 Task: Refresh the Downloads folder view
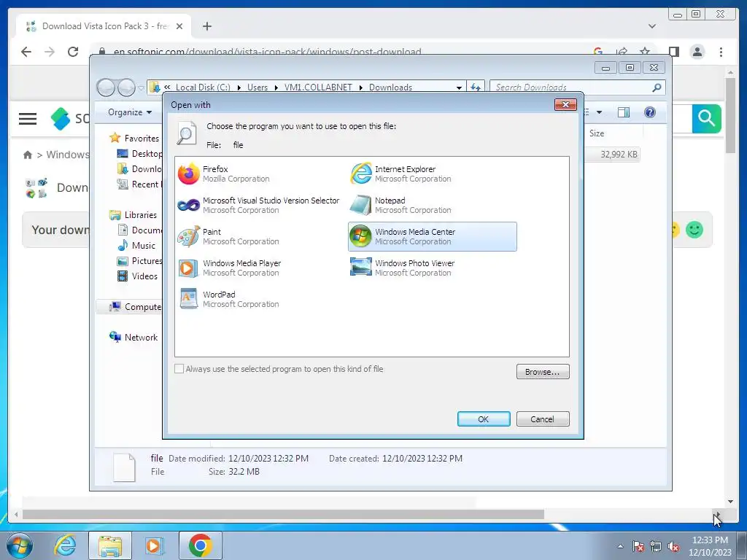click(x=476, y=87)
